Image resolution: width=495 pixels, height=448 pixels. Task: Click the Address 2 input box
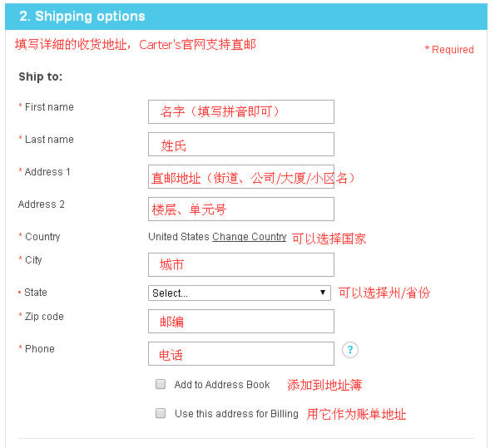241,209
